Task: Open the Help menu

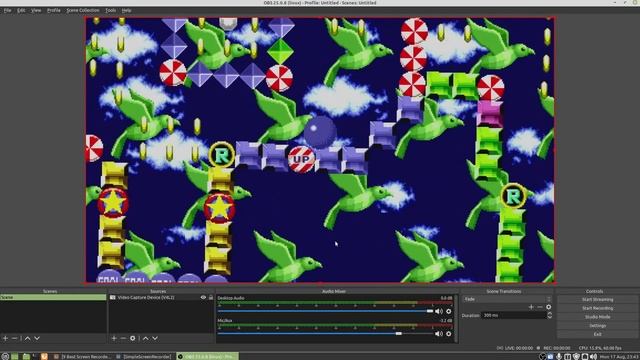Action: click(x=126, y=10)
